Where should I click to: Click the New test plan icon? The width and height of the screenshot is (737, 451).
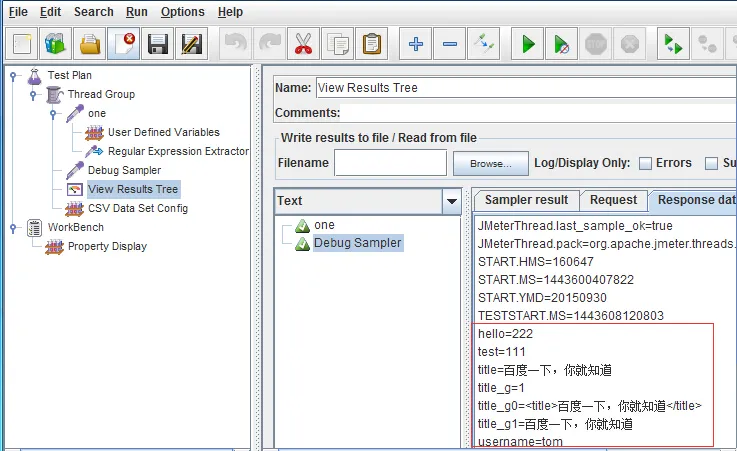pyautogui.click(x=22, y=44)
